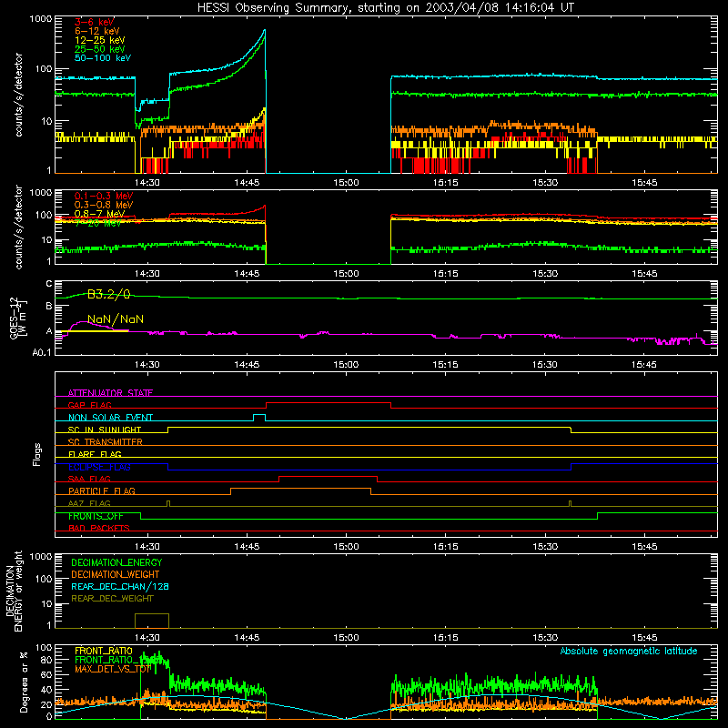Click the DECIMATION_ENERGY legend label

point(116,562)
